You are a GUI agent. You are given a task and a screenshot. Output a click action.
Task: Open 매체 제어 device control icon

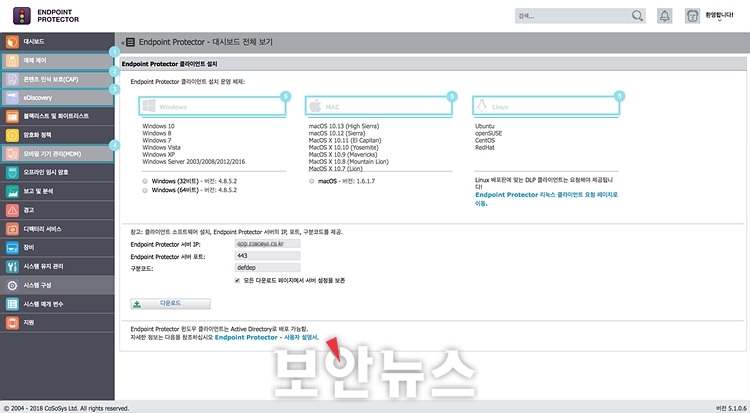point(12,61)
